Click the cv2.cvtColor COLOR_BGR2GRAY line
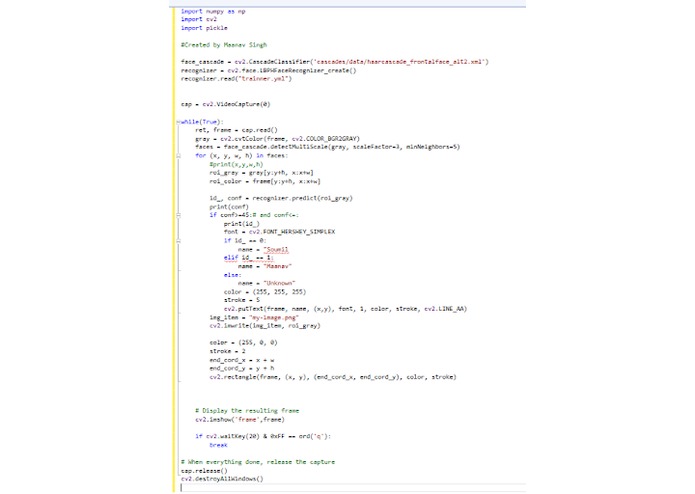This screenshot has width=695, height=494. 277,139
